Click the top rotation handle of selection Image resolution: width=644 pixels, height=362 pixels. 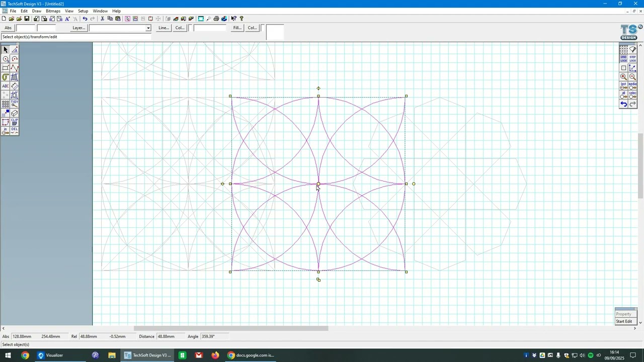[x=318, y=88]
